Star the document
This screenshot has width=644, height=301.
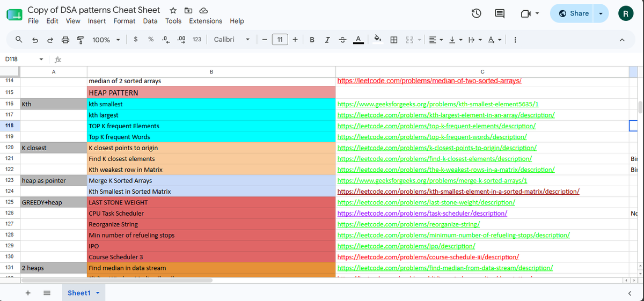[173, 10]
